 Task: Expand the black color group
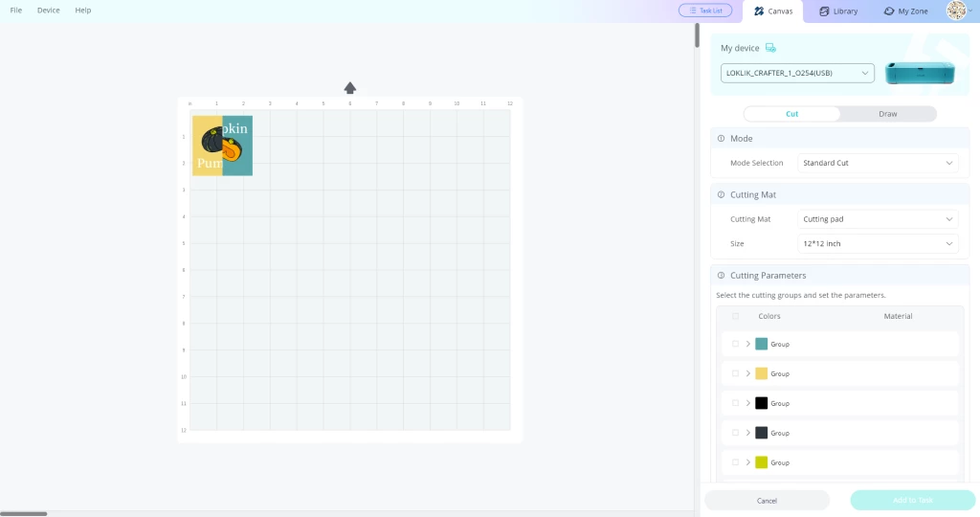tap(748, 403)
